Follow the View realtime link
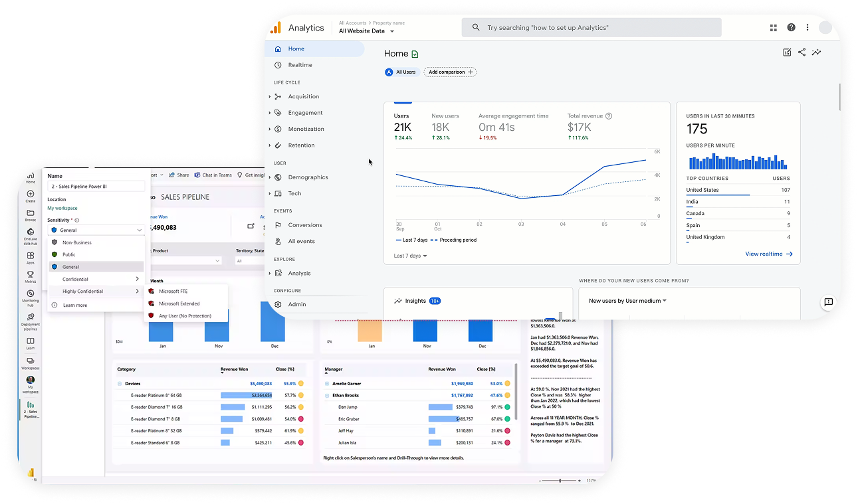 point(769,254)
